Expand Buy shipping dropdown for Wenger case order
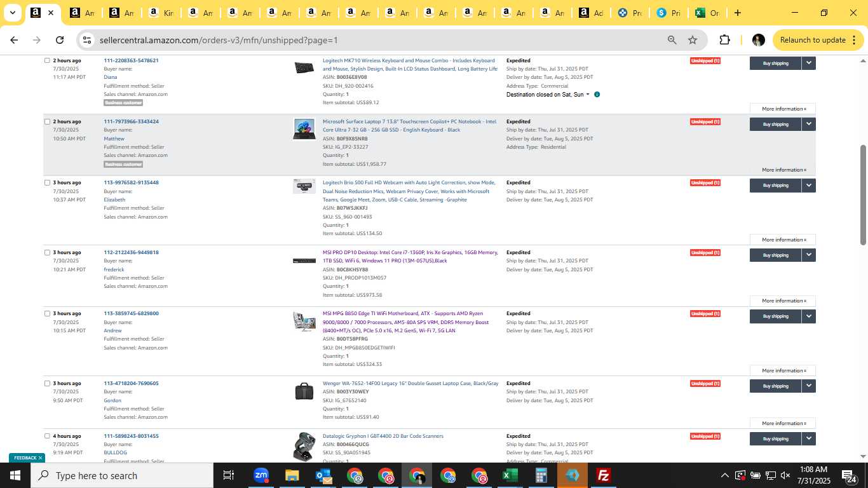 click(809, 386)
